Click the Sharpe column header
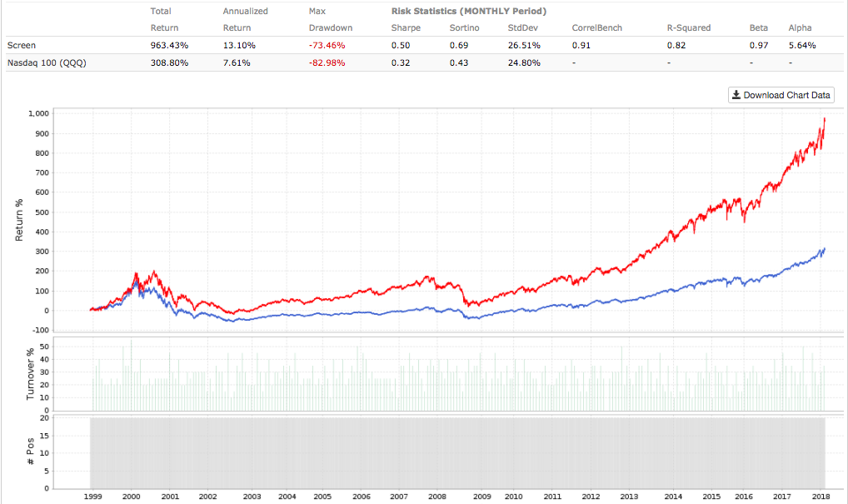This screenshot has width=848, height=504. [x=406, y=27]
